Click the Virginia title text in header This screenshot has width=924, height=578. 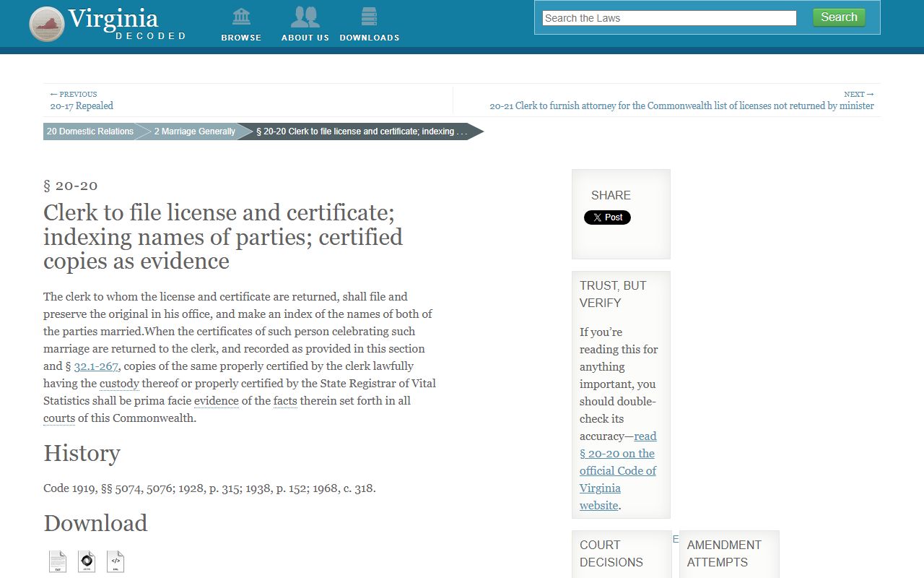tap(113, 18)
